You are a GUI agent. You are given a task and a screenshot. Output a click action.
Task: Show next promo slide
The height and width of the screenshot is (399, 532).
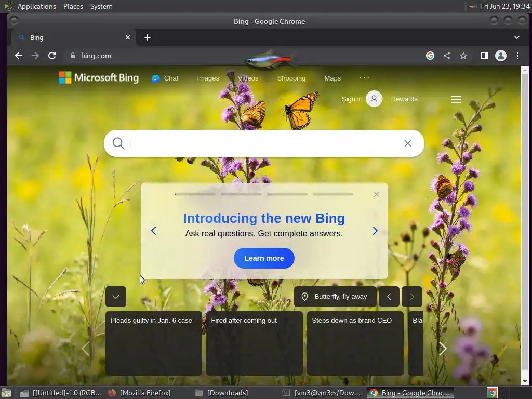pos(375,231)
